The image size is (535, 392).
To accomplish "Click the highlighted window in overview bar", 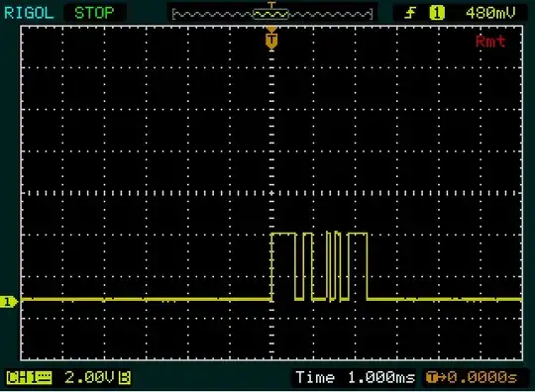I will (270, 14).
